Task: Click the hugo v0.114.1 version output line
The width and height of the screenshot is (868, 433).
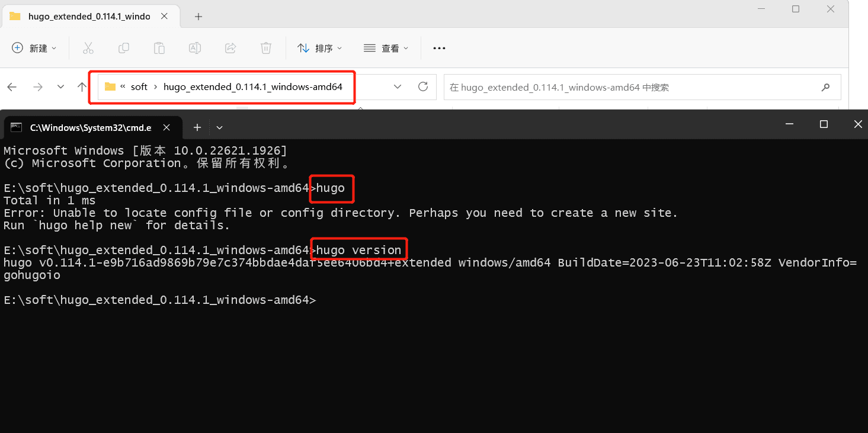Action: click(430, 263)
